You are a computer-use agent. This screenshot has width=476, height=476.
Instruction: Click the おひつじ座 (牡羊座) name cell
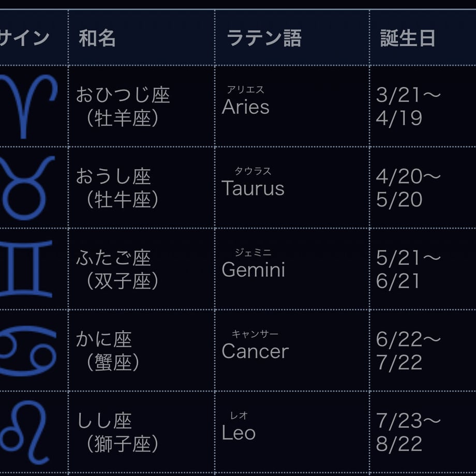click(x=141, y=106)
